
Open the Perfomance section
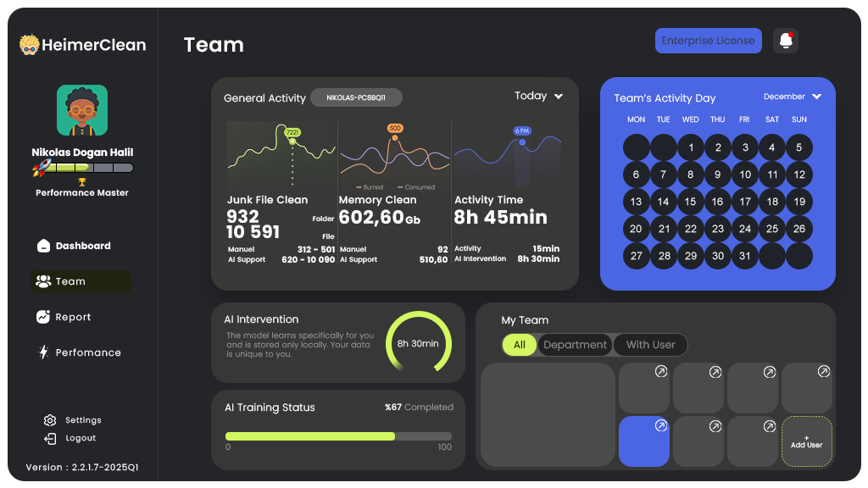pos(79,352)
